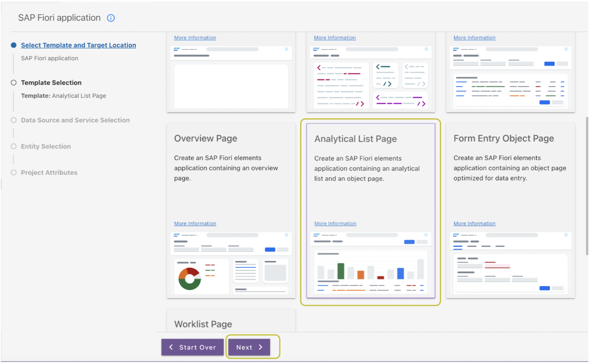Choose the Form Entry Object Page template card

[x=511, y=211]
